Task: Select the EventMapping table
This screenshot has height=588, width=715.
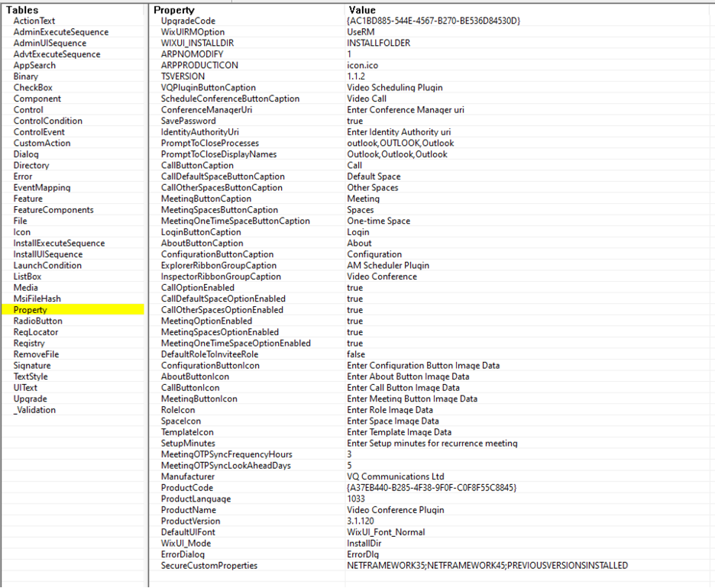Action: pyautogui.click(x=42, y=188)
